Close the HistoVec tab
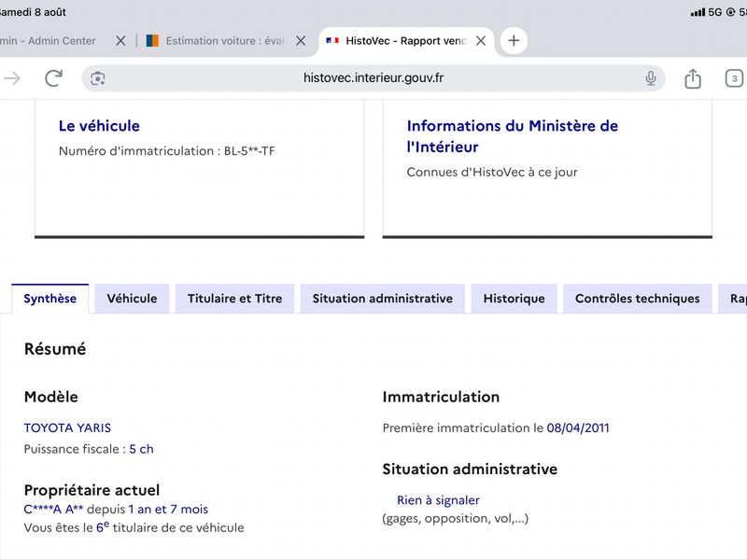 (x=481, y=41)
